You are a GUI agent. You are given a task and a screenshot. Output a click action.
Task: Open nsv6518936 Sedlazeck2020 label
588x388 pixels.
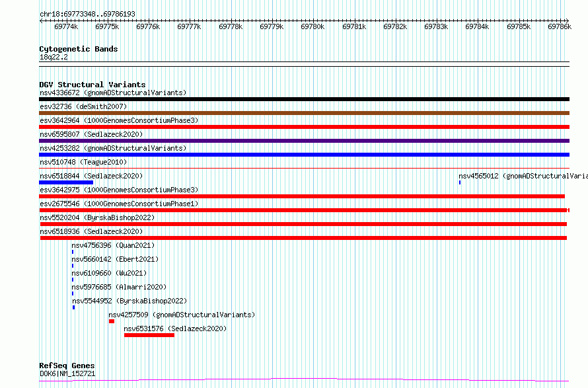pos(91,231)
